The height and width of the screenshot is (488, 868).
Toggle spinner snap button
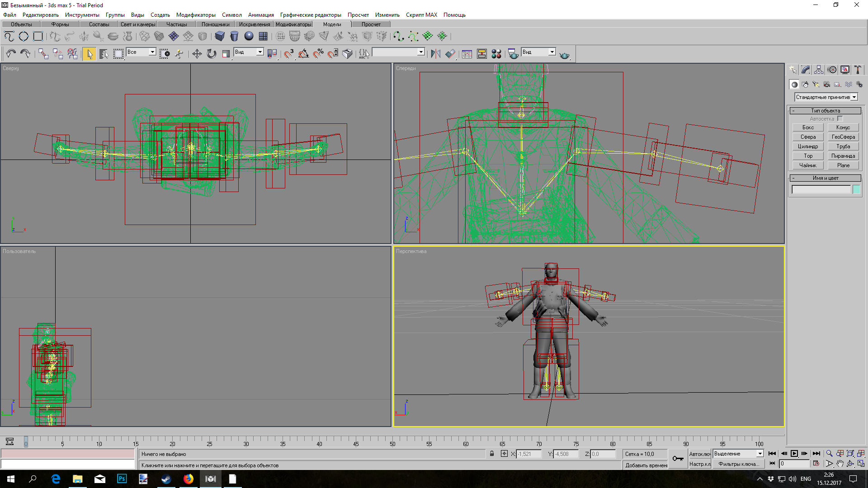coord(333,54)
